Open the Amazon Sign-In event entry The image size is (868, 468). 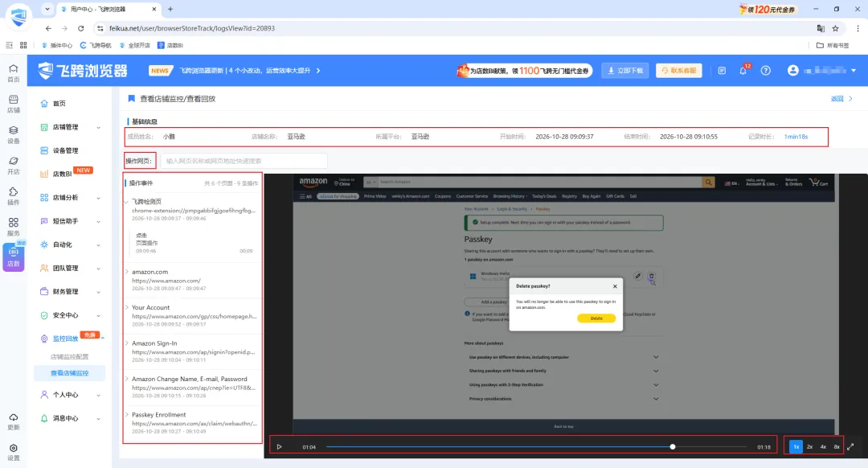click(193, 351)
